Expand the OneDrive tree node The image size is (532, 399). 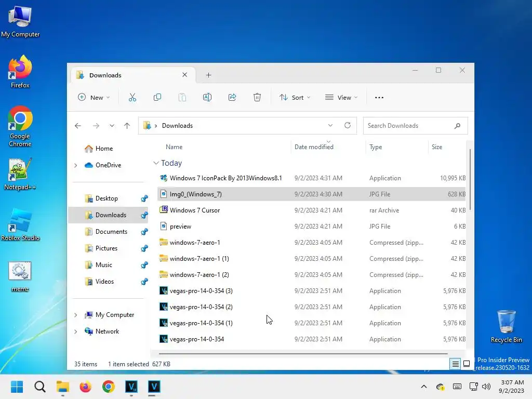click(x=75, y=165)
